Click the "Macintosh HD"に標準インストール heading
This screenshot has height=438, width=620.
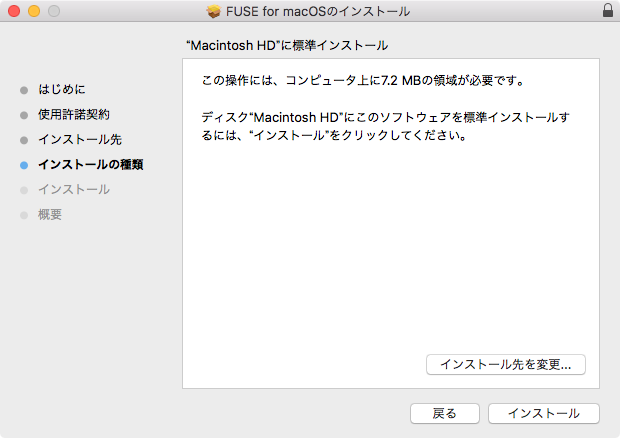click(x=287, y=45)
